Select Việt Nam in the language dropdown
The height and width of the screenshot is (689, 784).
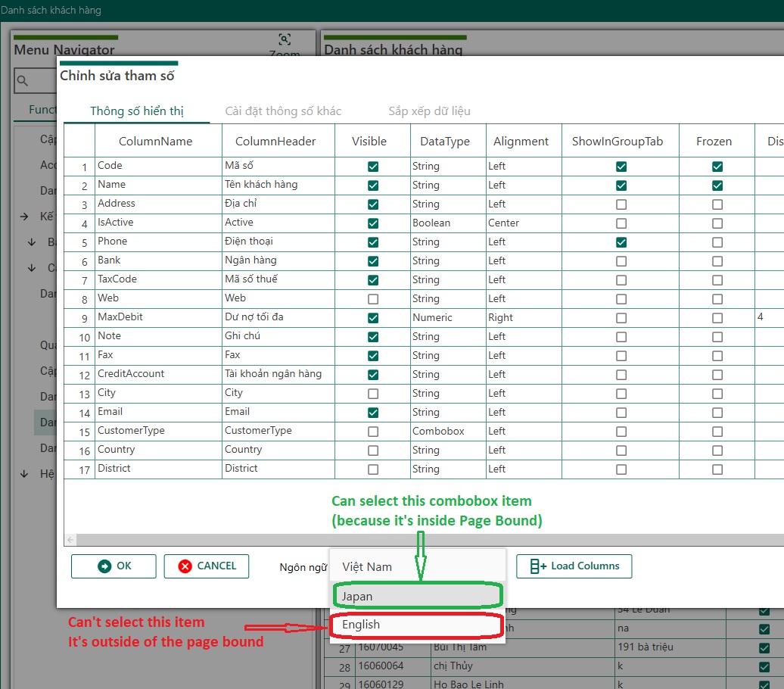(x=417, y=567)
